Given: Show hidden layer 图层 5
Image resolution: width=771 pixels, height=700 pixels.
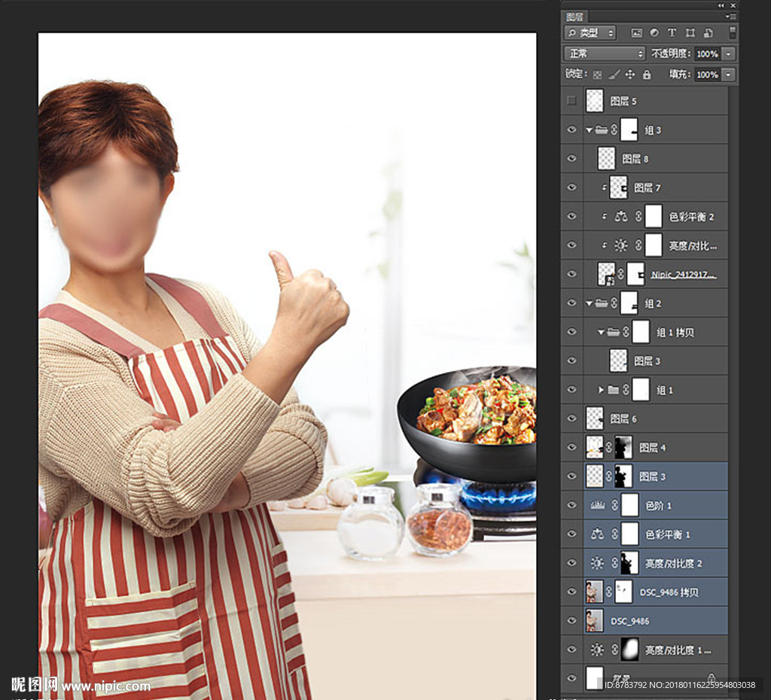Looking at the screenshot, I should click(x=571, y=101).
